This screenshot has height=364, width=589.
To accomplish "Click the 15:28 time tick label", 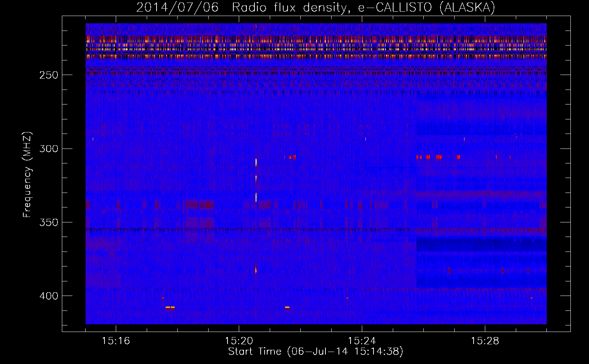I will pyautogui.click(x=485, y=341).
